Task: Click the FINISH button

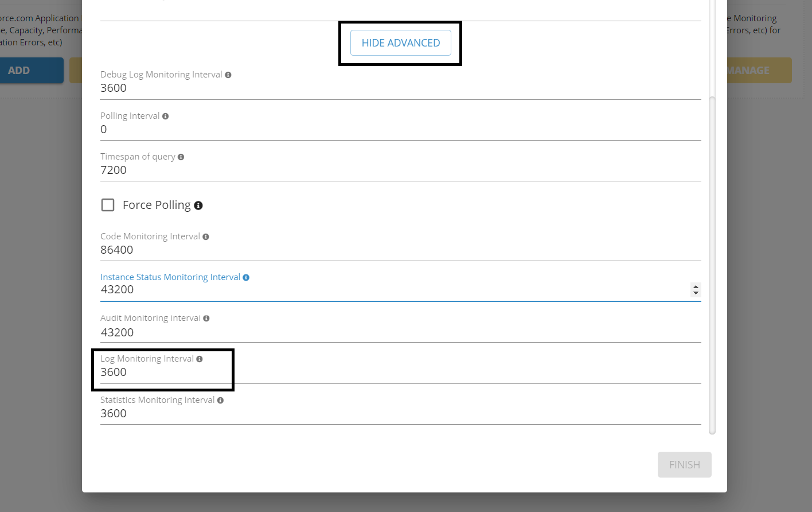Action: click(684, 464)
